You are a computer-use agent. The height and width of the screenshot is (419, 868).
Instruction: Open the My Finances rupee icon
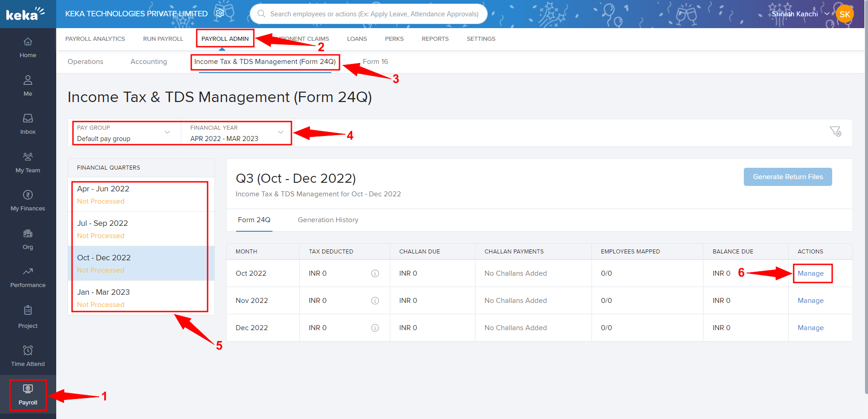(28, 195)
